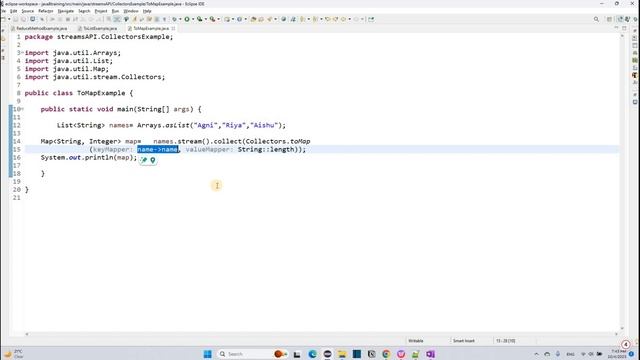The height and width of the screenshot is (360, 640).
Task: Open the Edit menu
Action: point(13,11)
